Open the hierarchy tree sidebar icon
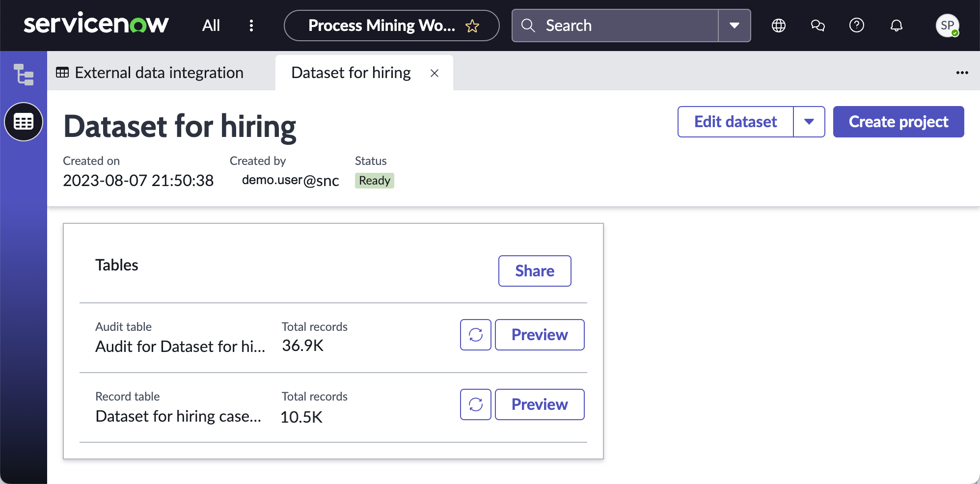The height and width of the screenshot is (484, 980). pyautogui.click(x=24, y=75)
